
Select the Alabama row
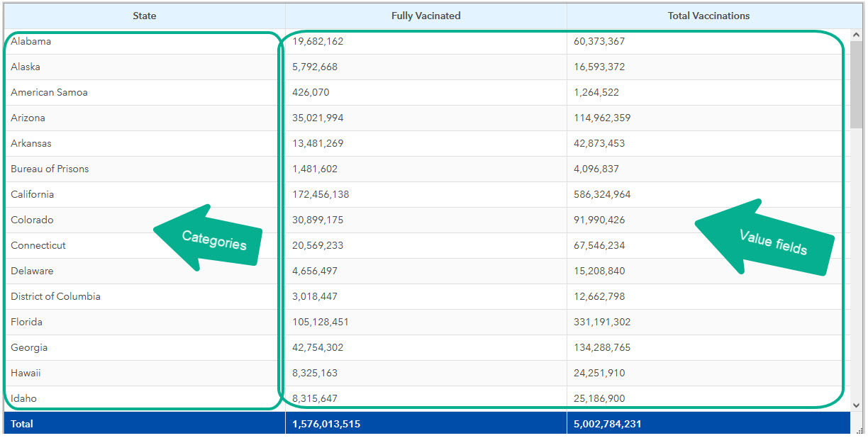coord(106,41)
